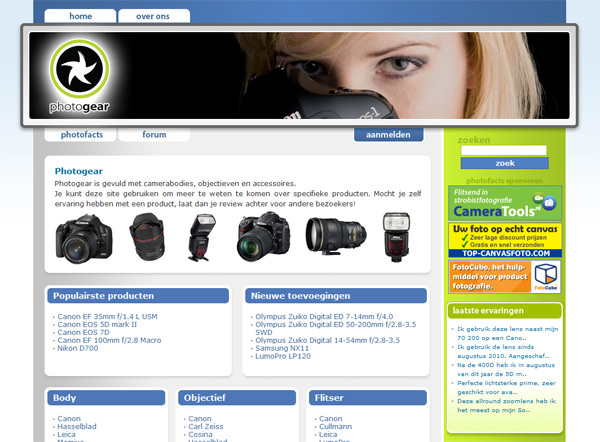Select Canon under Body
This screenshot has height=442, width=600.
69,419
